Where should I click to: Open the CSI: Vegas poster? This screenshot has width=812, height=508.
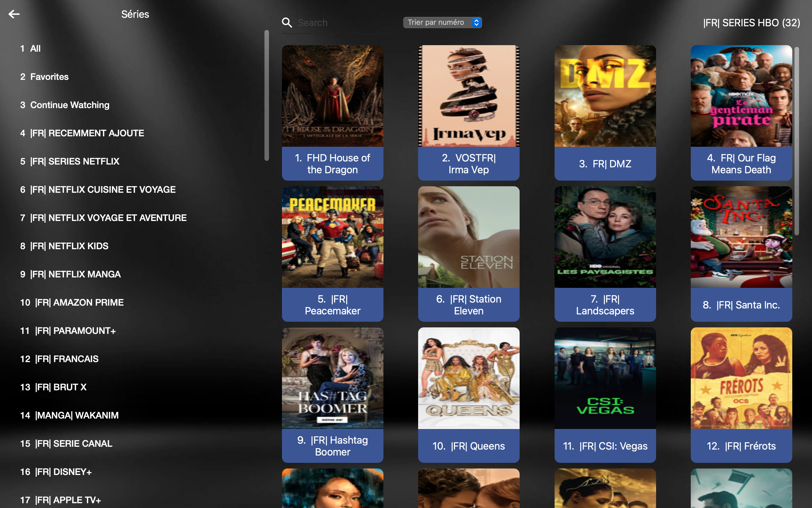605,378
